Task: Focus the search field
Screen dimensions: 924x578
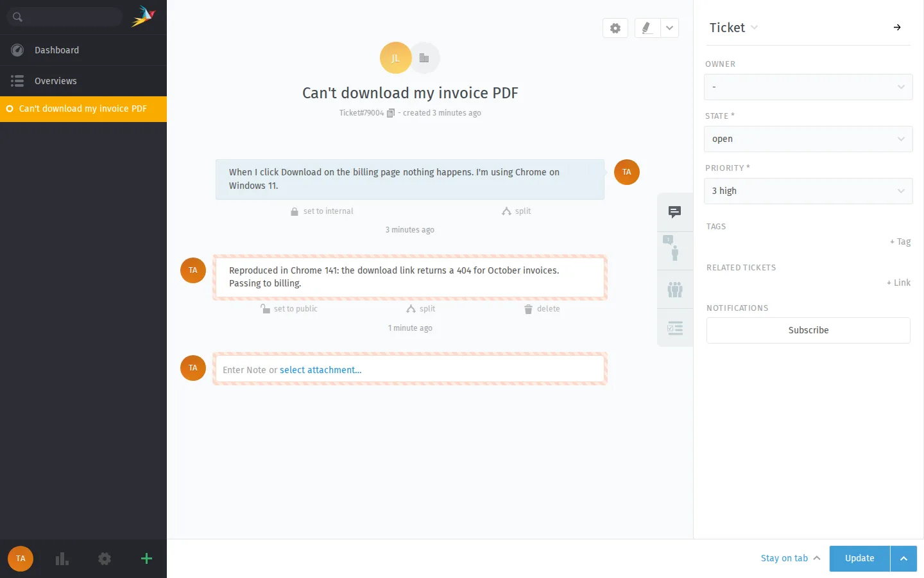Action: 65,17
